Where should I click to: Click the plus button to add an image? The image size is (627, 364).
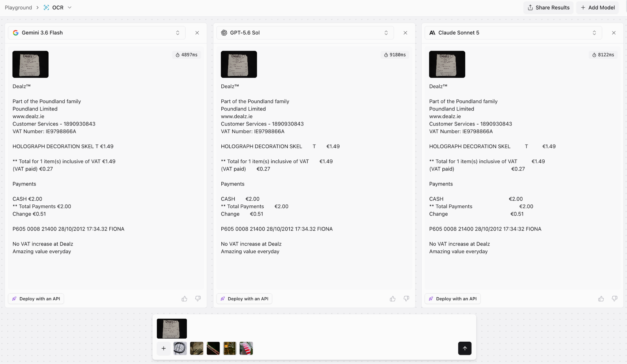tap(163, 348)
